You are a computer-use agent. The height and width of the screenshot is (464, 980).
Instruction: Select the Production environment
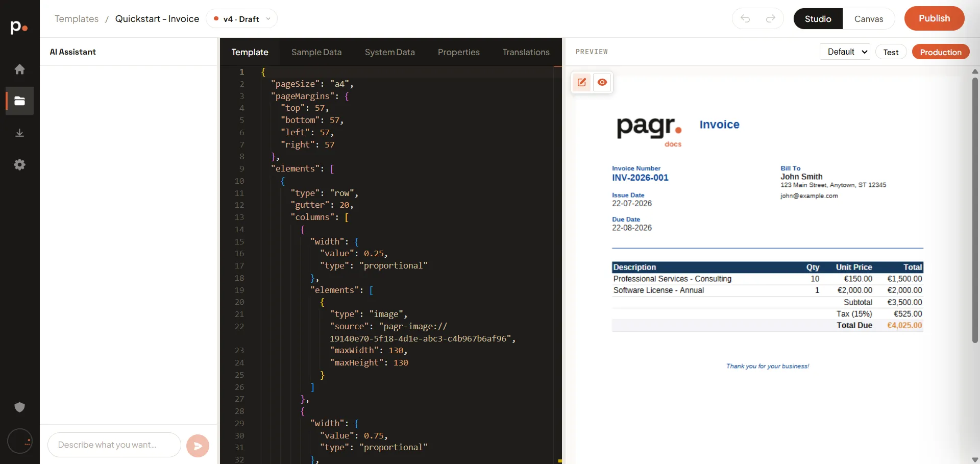940,52
